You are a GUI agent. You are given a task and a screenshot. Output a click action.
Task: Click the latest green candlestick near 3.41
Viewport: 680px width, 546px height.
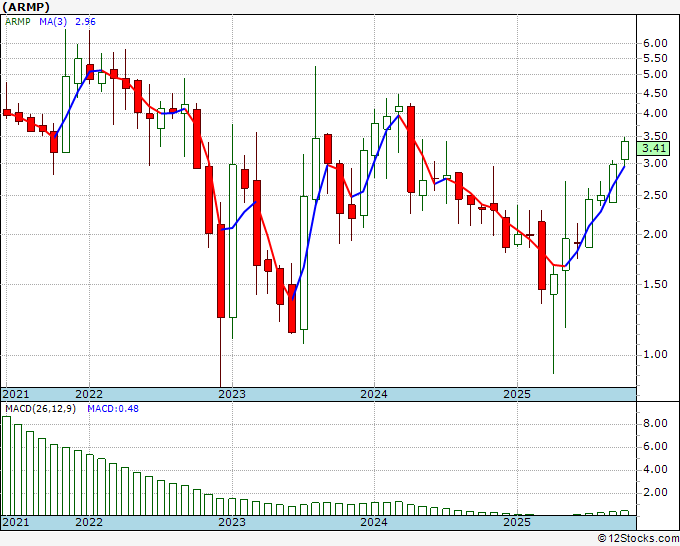coord(625,150)
